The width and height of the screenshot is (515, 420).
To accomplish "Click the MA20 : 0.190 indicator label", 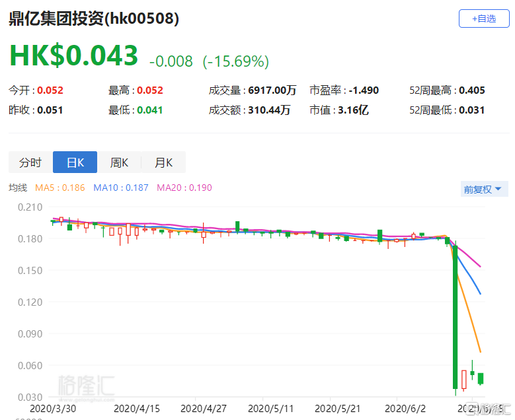I will click(x=184, y=188).
